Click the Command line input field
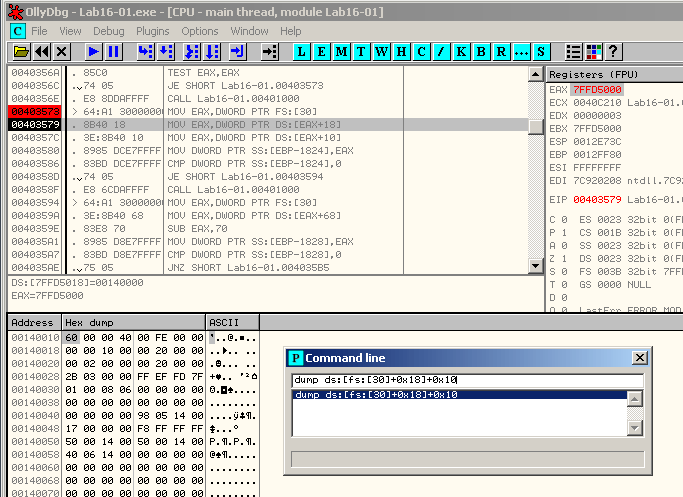The height and width of the screenshot is (497, 683). pyautogui.click(x=458, y=380)
